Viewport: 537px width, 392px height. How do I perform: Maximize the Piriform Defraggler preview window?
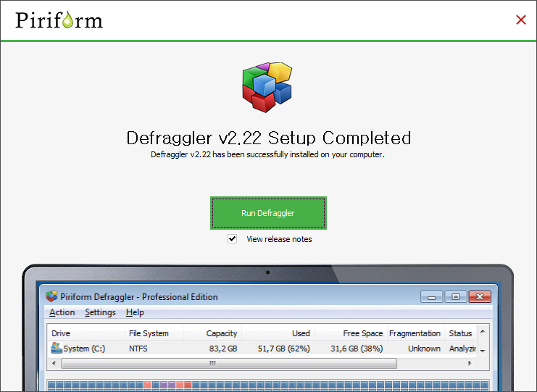(456, 297)
